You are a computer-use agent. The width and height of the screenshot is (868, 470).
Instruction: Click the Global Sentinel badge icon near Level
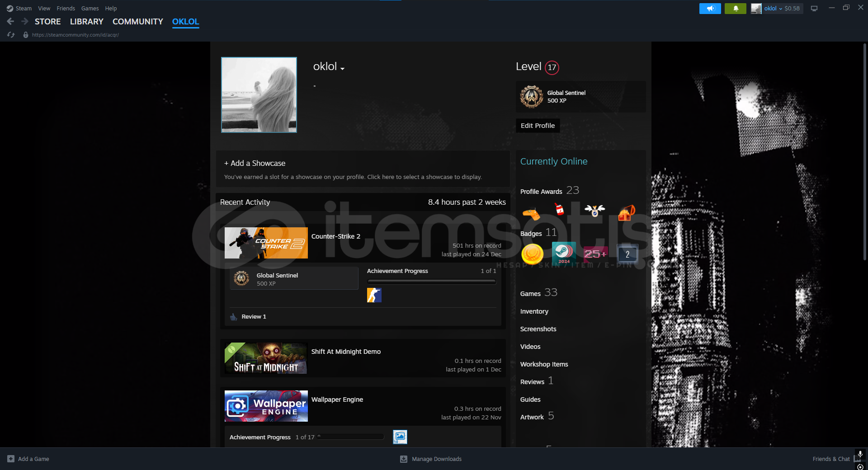532,97
